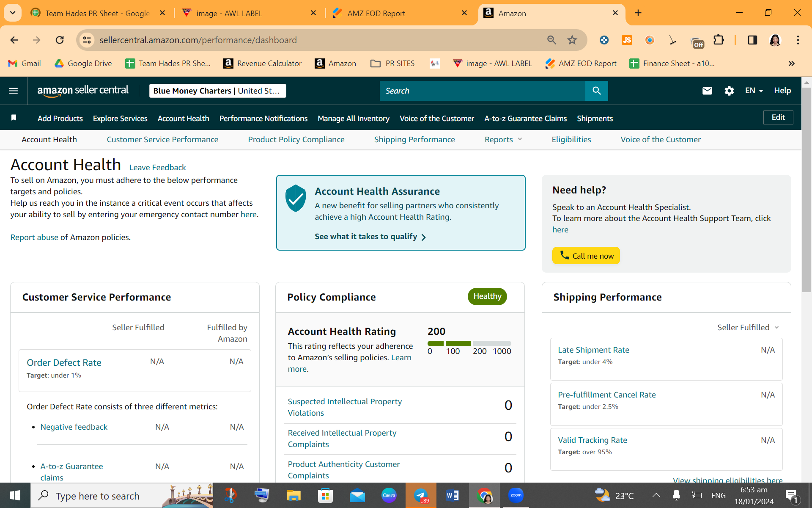Click the Amazon Seller Central logo
This screenshot has width=812, height=508.
[83, 91]
